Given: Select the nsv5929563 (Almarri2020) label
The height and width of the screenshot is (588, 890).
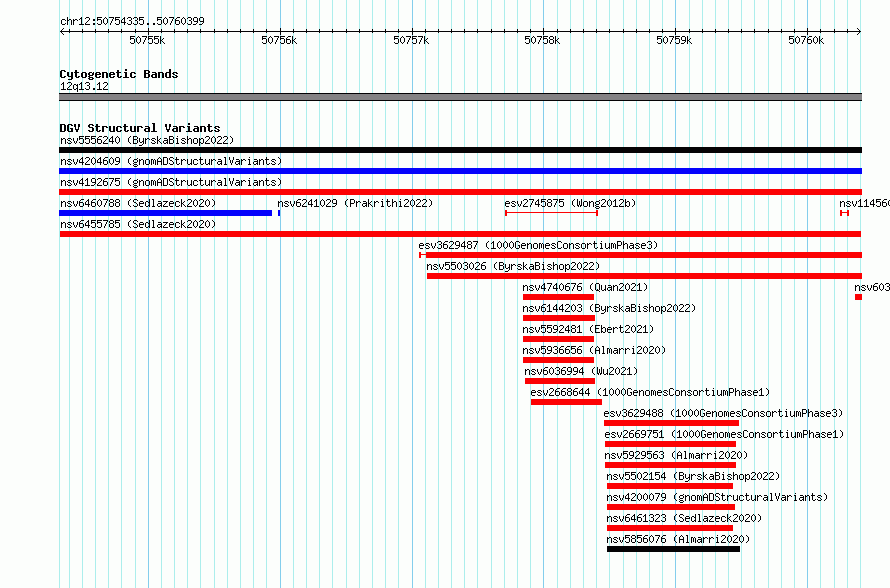Looking at the screenshot, I should point(677,455).
